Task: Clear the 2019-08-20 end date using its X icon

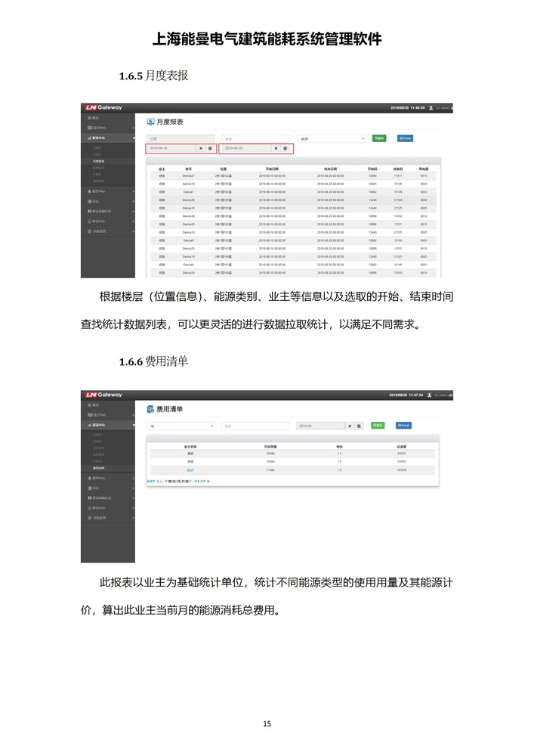Action: (276, 149)
